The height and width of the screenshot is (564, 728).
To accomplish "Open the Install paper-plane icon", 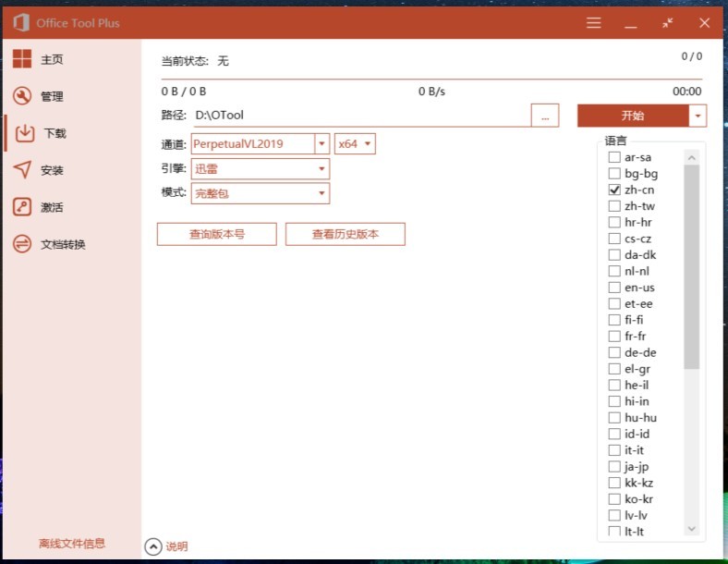I will coord(22,170).
